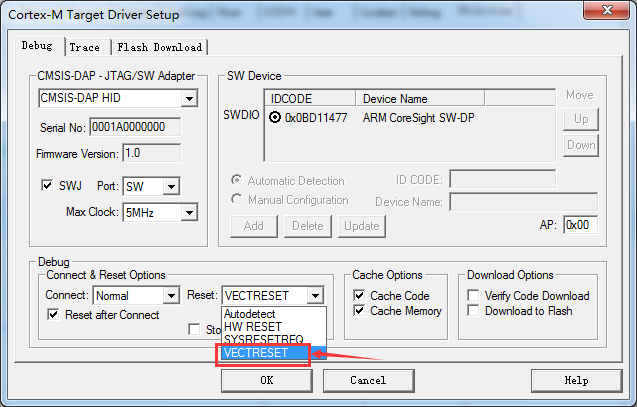Open the CMSIS-DAP HID adapter dropdown
The height and width of the screenshot is (407, 637).
point(189,98)
